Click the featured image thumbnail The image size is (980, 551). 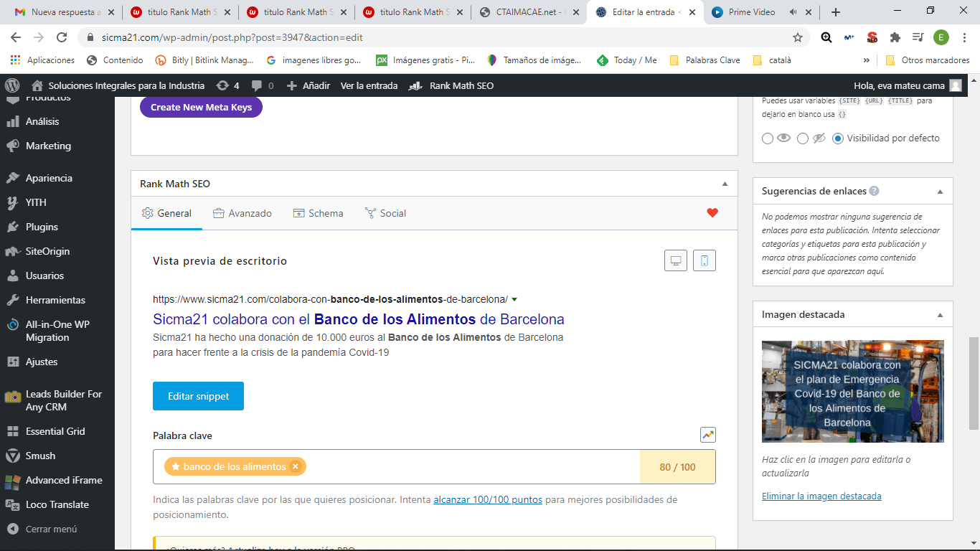point(853,391)
